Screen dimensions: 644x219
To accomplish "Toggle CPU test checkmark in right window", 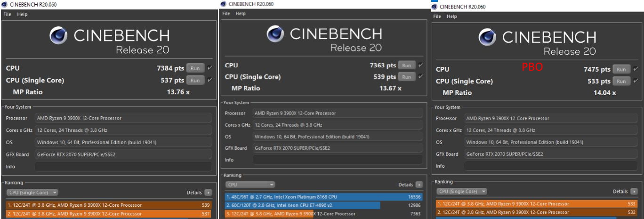I will pos(636,69).
